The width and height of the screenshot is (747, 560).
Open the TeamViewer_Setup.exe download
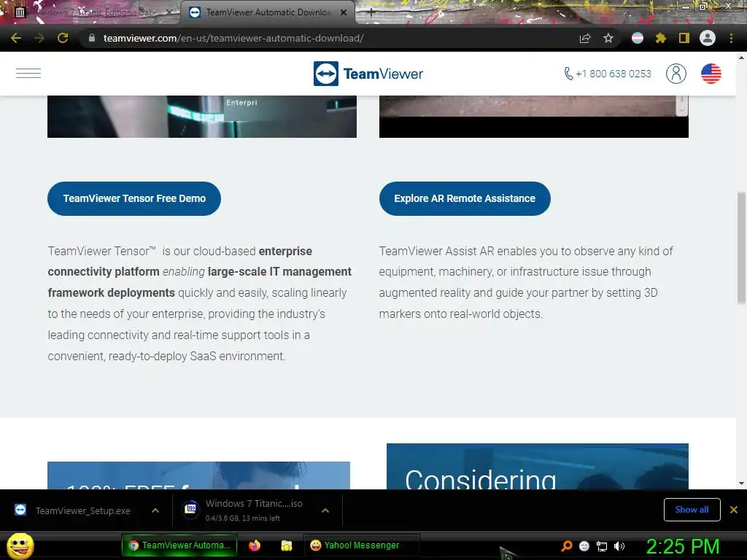click(82, 510)
